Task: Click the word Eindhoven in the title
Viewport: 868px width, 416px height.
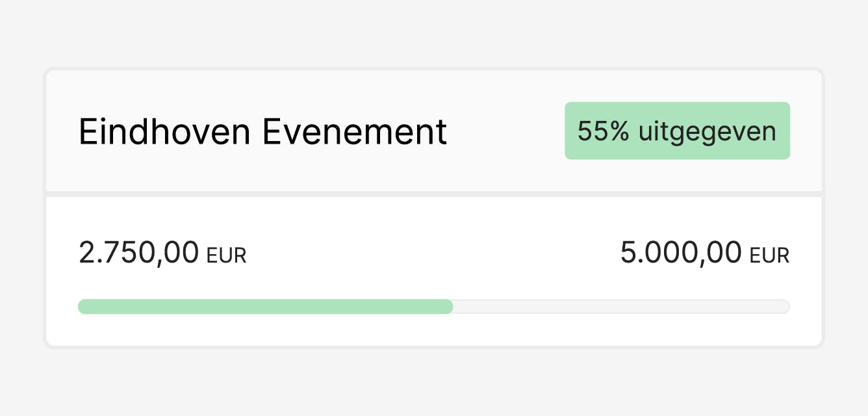Action: coord(164,132)
